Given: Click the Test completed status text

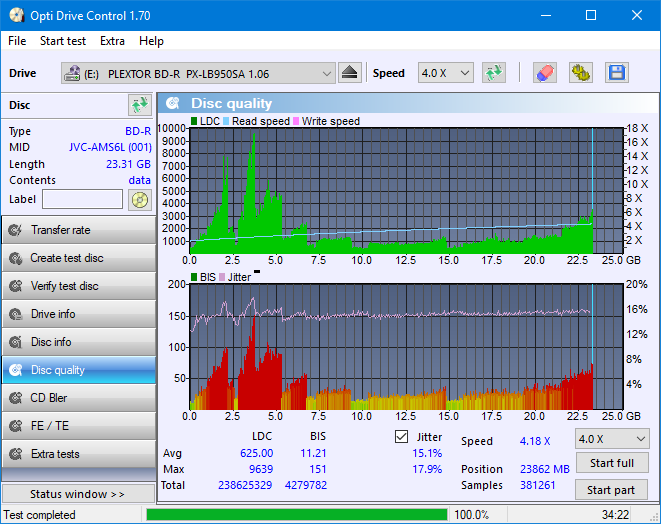Looking at the screenshot, I should pyautogui.click(x=40, y=515).
